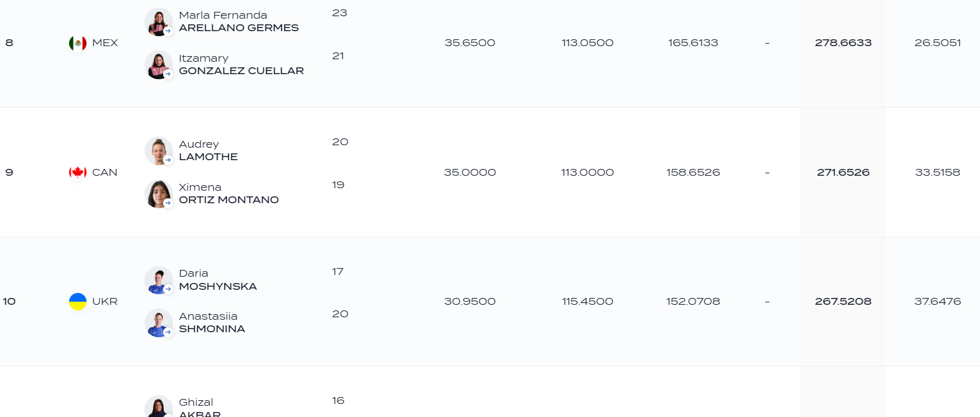
Task: Click Audrey Lamothe's profile picture
Action: point(159,151)
